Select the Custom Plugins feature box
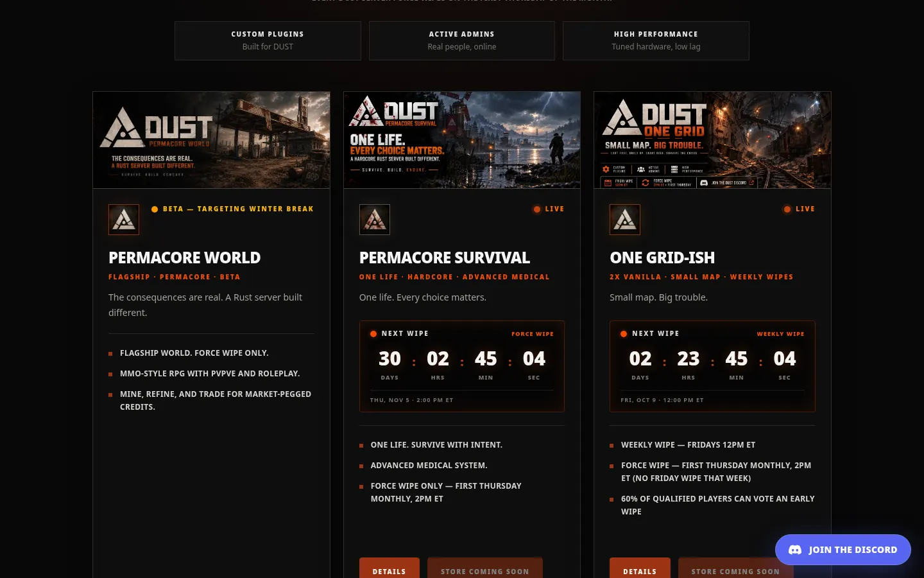The height and width of the screenshot is (578, 924). tap(268, 40)
